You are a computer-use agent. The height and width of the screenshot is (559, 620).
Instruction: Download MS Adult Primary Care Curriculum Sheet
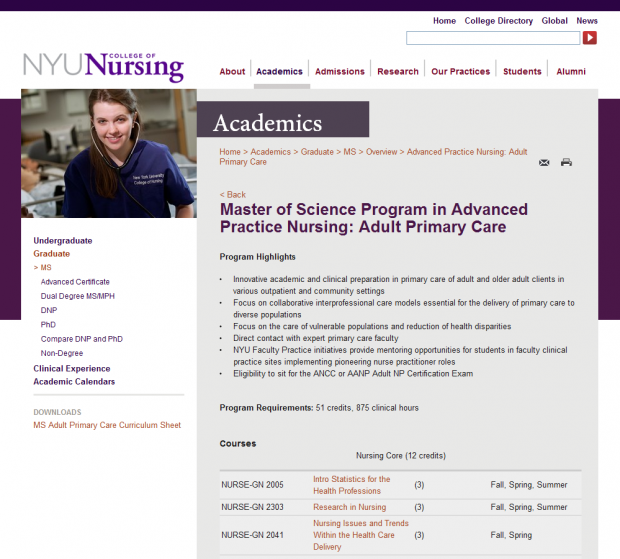[107, 425]
